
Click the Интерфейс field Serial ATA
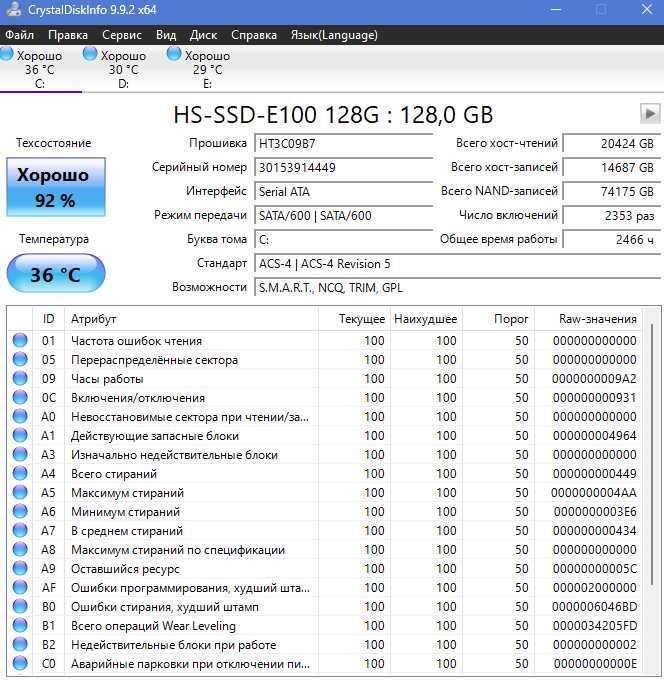click(x=344, y=192)
